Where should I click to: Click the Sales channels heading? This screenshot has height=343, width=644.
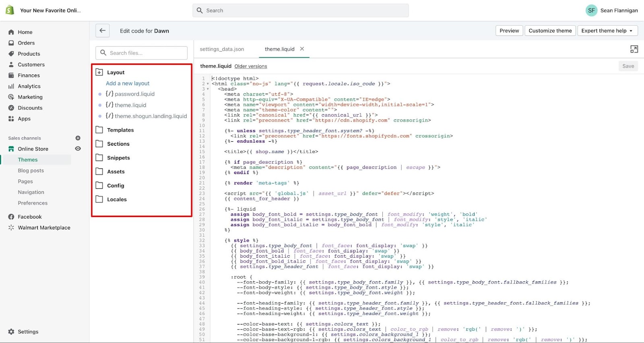click(x=25, y=138)
